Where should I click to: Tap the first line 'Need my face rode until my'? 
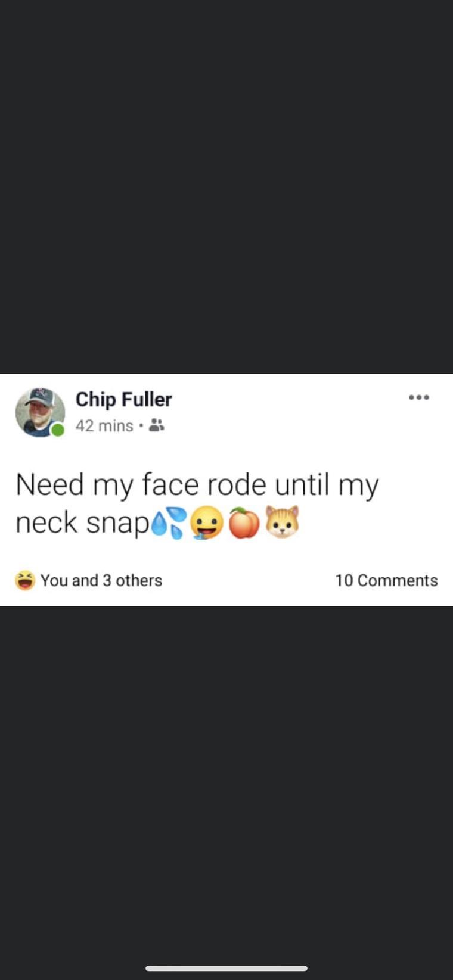(x=197, y=486)
